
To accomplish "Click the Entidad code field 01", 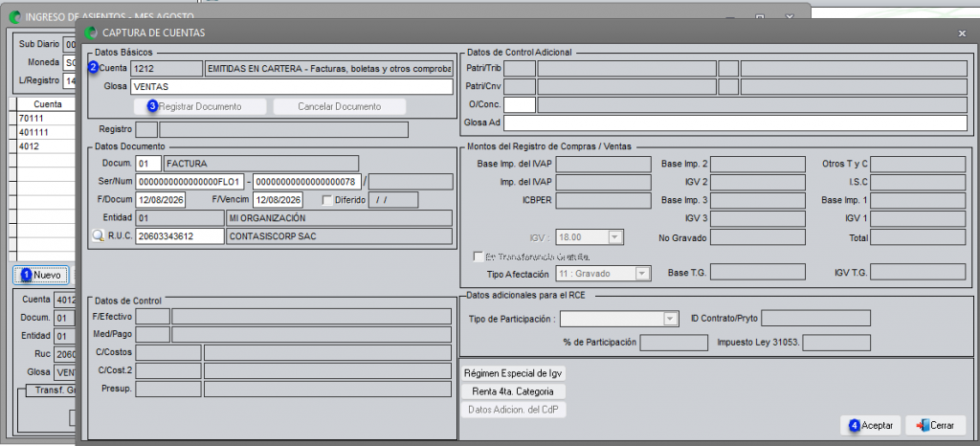I will click(179, 218).
